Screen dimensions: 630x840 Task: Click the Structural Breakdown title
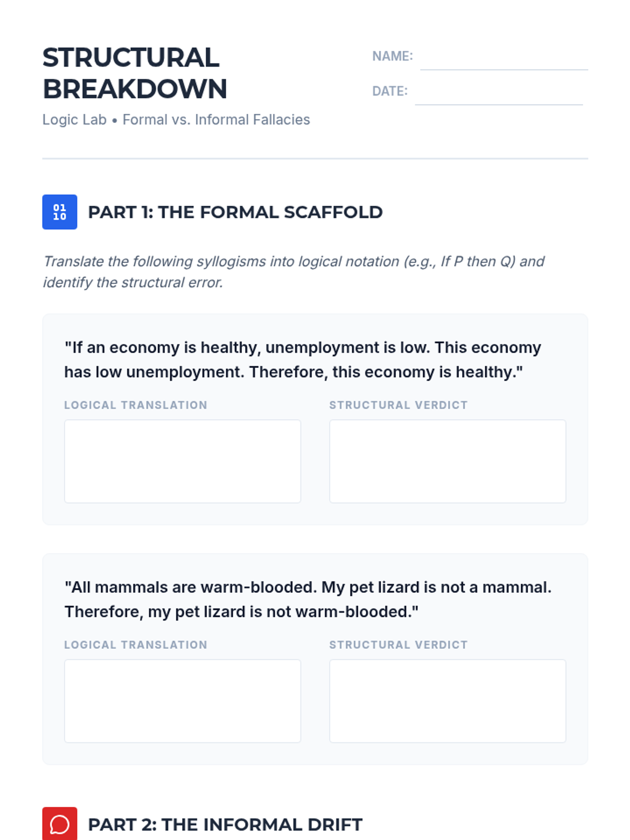pos(135,73)
